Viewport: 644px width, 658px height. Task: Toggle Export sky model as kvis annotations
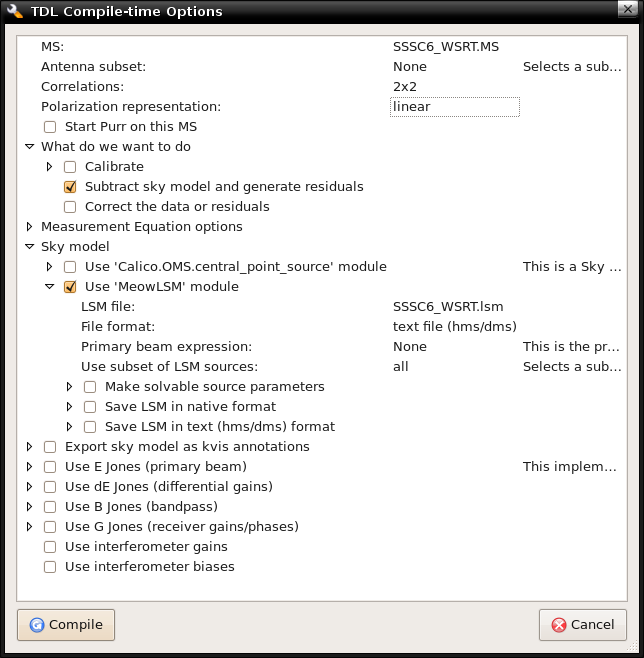pos(50,447)
